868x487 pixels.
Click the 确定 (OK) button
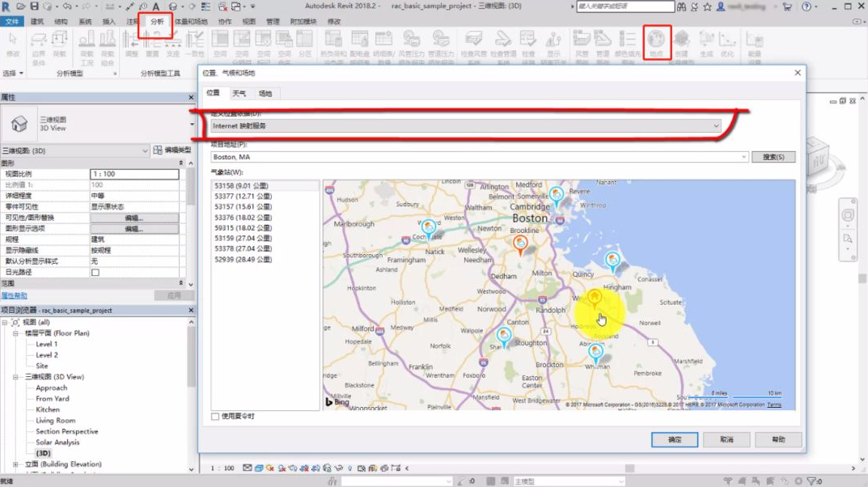click(675, 440)
